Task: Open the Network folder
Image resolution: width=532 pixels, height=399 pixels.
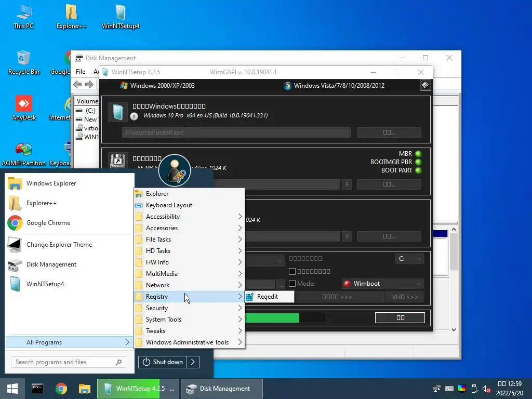Action: click(x=189, y=285)
